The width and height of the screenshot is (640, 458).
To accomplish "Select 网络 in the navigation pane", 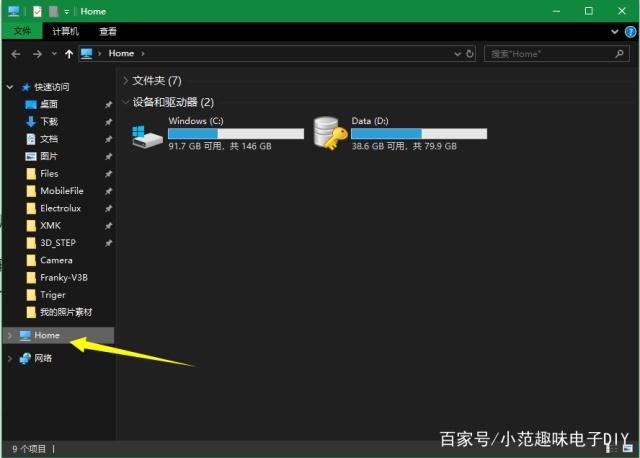I will pyautogui.click(x=43, y=358).
